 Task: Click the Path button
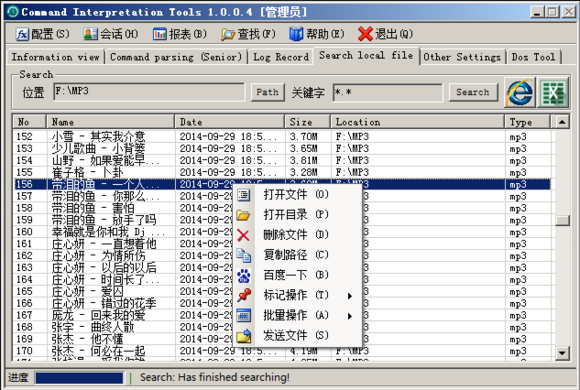[x=268, y=92]
